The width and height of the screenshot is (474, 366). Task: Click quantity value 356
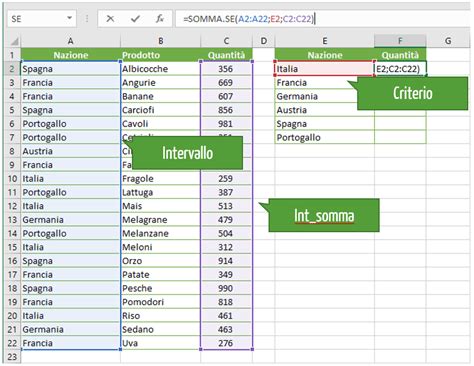226,69
